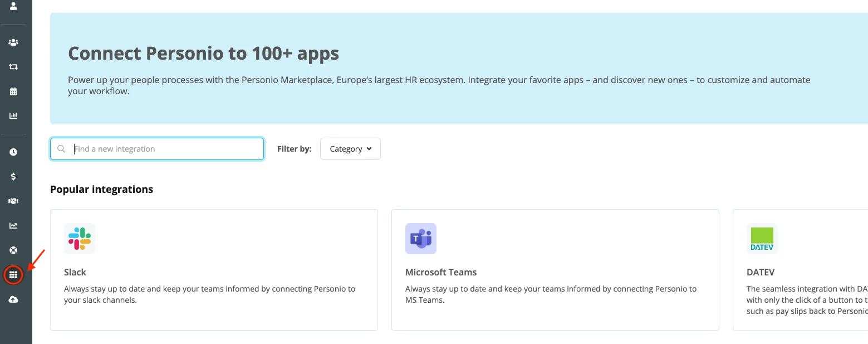This screenshot has height=344, width=868.
Task: Click the Personio Marketplace banner description text
Action: pyautogui.click(x=439, y=85)
